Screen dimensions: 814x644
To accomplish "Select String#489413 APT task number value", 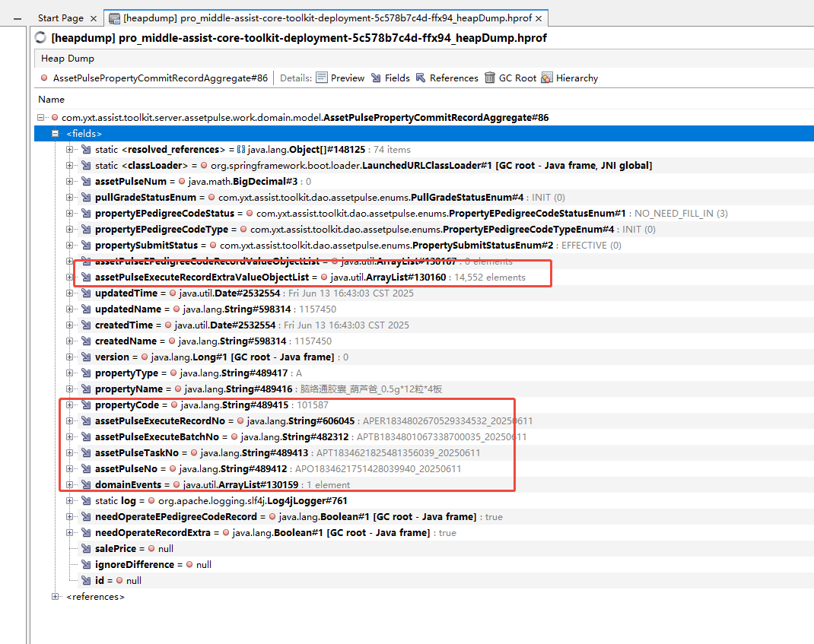I will click(340, 453).
